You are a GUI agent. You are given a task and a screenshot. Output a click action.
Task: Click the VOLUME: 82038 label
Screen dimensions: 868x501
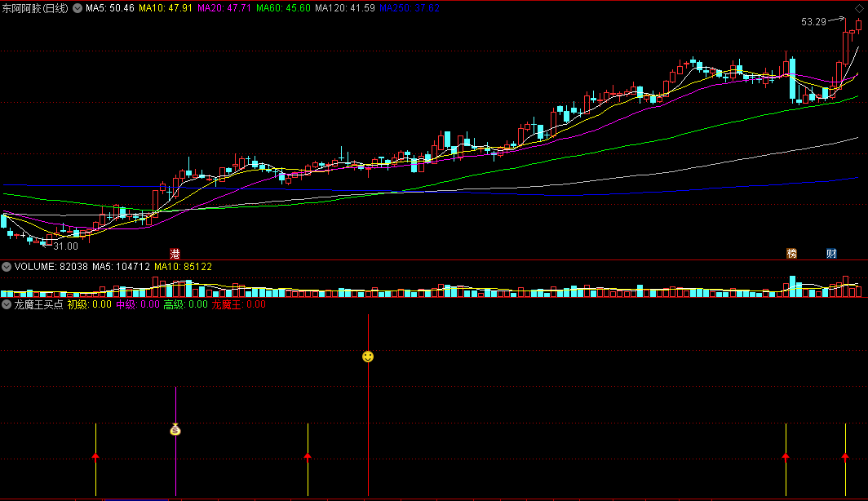(x=51, y=267)
